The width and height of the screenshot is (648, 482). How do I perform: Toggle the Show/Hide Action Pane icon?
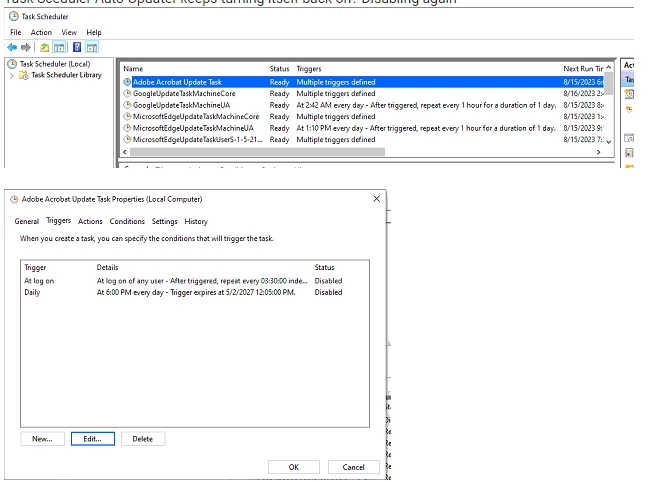[92, 48]
